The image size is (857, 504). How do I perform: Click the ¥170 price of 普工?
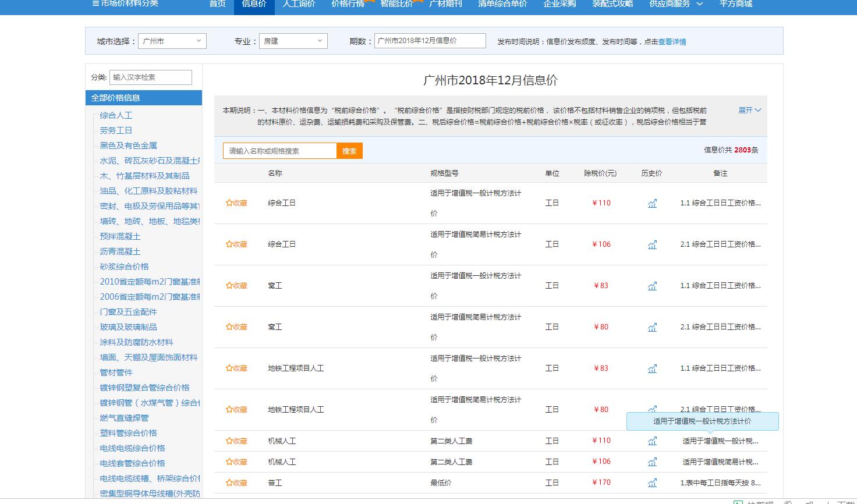[601, 482]
